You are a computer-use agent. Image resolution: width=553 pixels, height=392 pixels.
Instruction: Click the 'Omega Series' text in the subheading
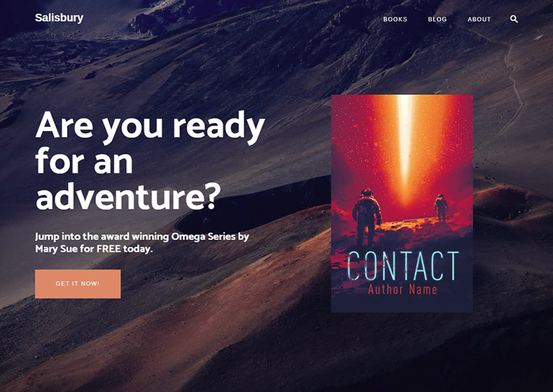203,236
